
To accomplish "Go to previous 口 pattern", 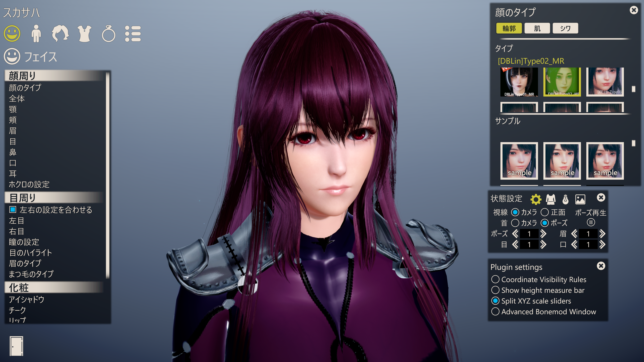I will click(574, 244).
